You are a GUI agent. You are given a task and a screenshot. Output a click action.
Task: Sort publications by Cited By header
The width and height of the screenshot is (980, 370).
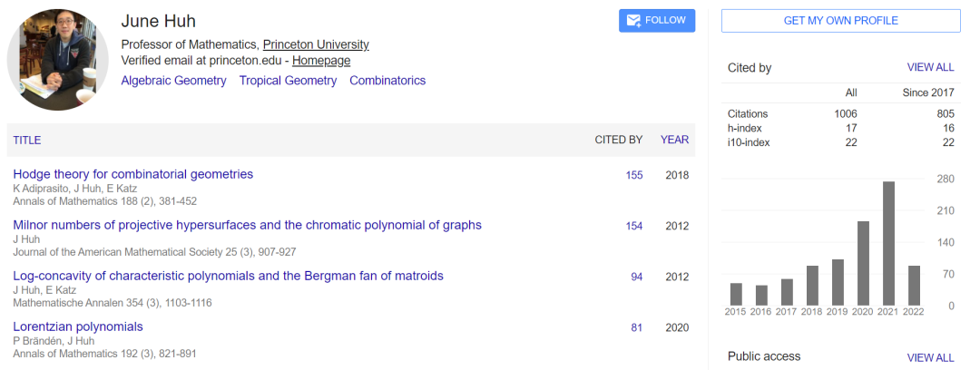pos(618,140)
